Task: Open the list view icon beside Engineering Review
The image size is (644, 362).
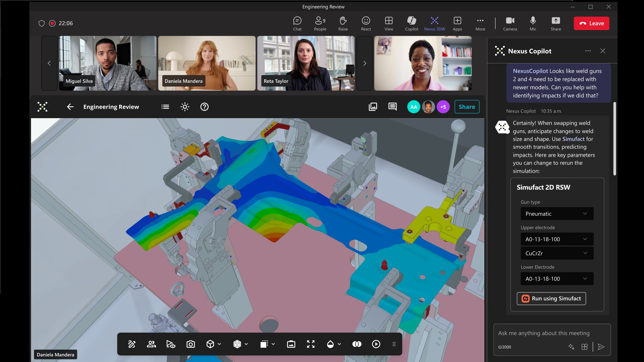Action: point(165,107)
